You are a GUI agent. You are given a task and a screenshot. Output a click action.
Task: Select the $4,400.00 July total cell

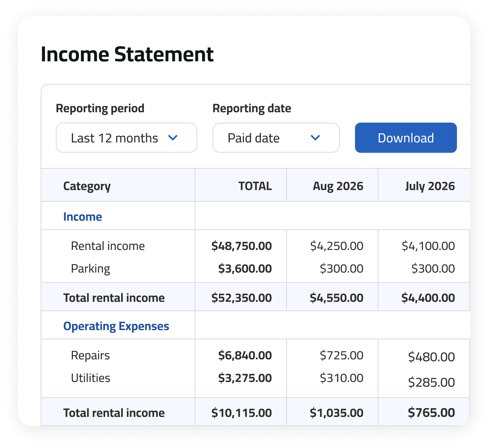click(x=428, y=298)
